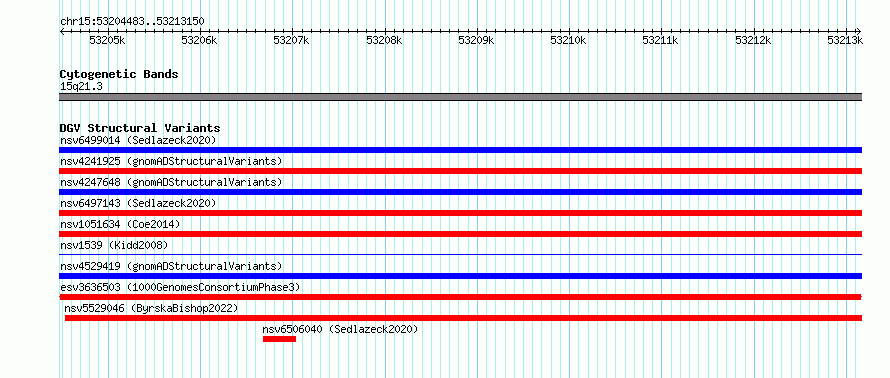
Task: Open the nsv1539 (Kidd2008) variant label
Action: coord(114,245)
